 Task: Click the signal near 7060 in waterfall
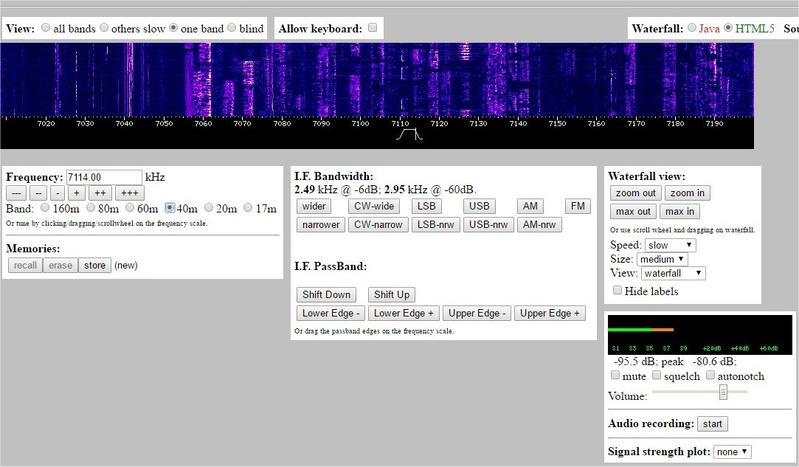point(203,80)
